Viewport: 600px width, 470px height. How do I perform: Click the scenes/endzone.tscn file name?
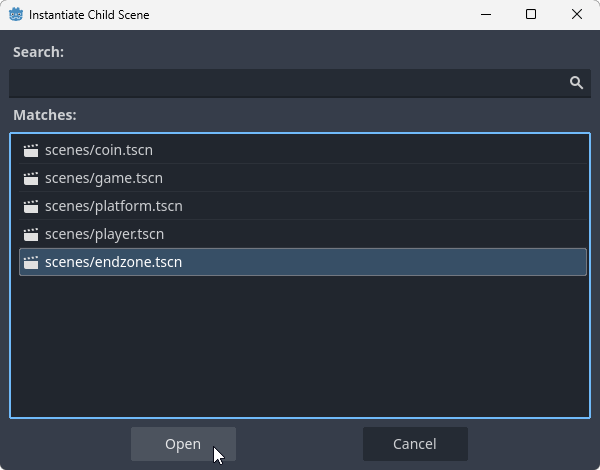click(x=113, y=262)
